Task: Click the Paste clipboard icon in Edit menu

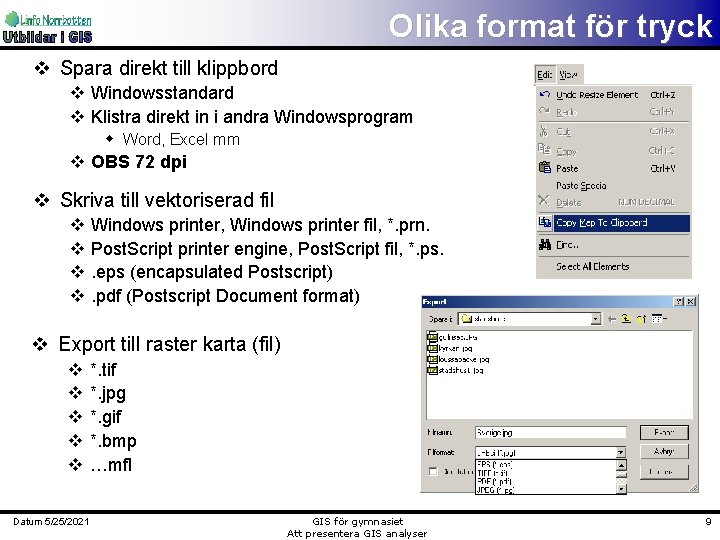Action: click(x=545, y=168)
